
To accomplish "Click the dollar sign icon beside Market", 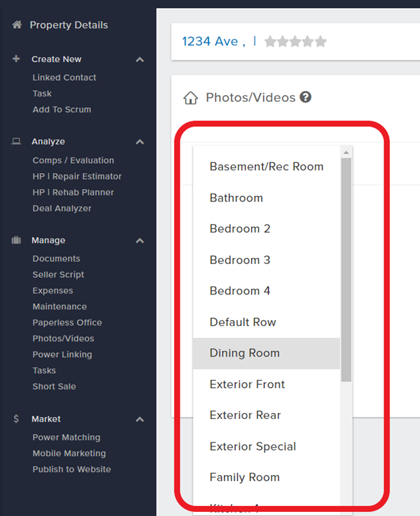I will pyautogui.click(x=16, y=418).
